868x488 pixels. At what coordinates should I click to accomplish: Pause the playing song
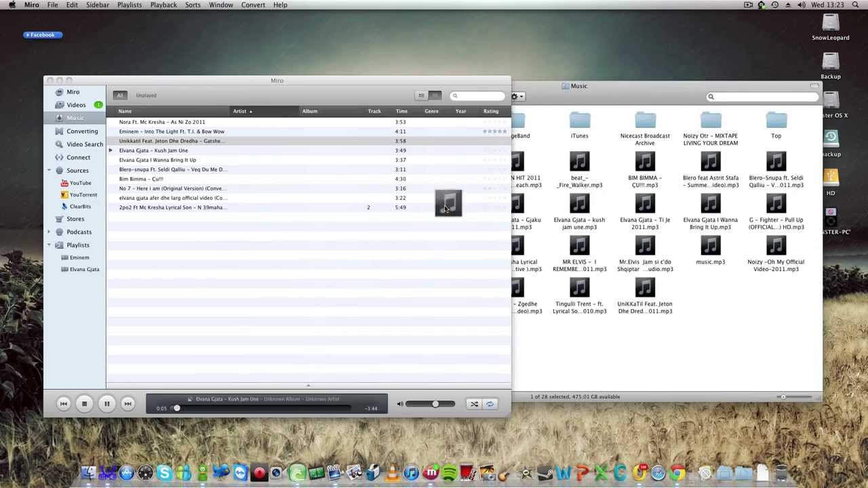point(106,404)
